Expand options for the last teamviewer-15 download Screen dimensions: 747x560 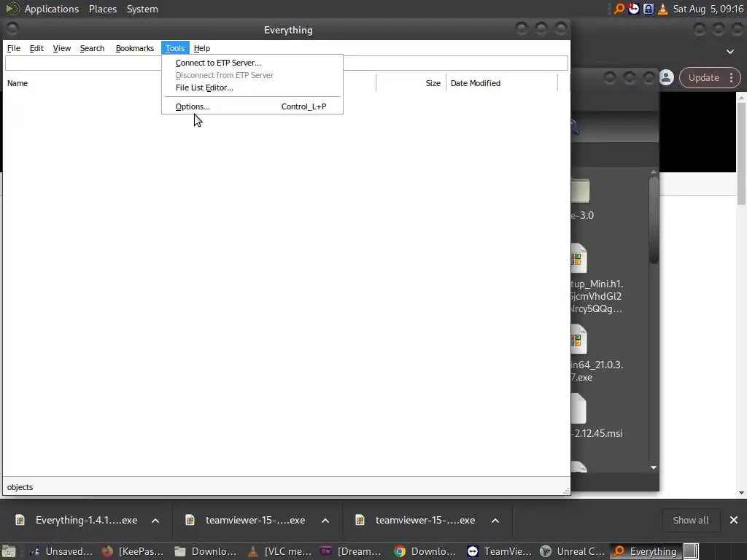pyautogui.click(x=495, y=521)
